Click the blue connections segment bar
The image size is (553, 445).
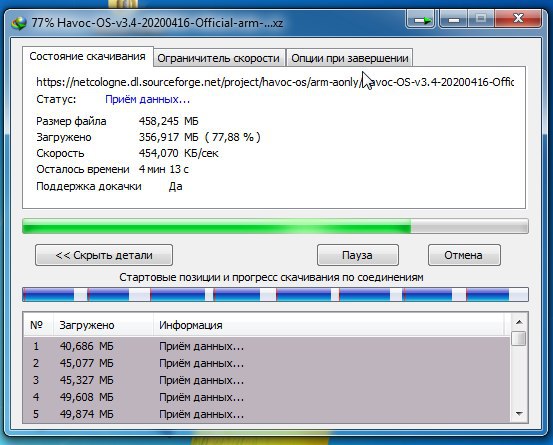pos(275,294)
